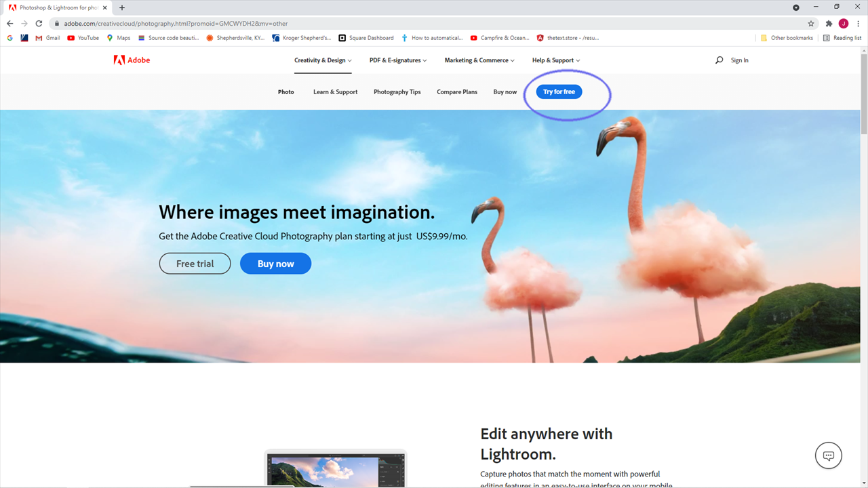Click the blue Buy now button beside Free trial
Image resolution: width=868 pixels, height=488 pixels.
275,264
